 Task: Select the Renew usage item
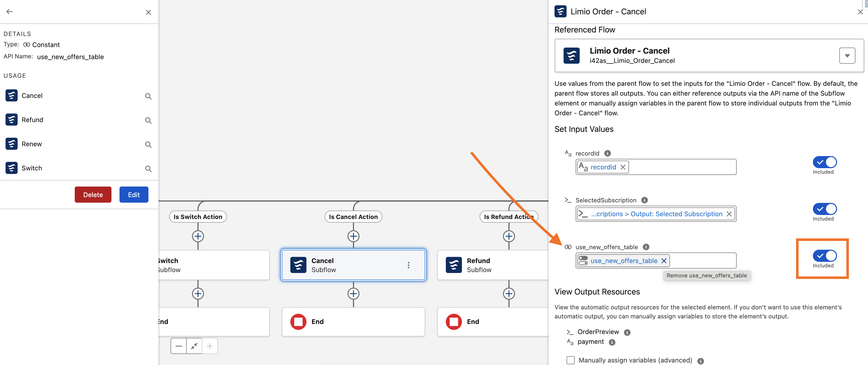[32, 144]
